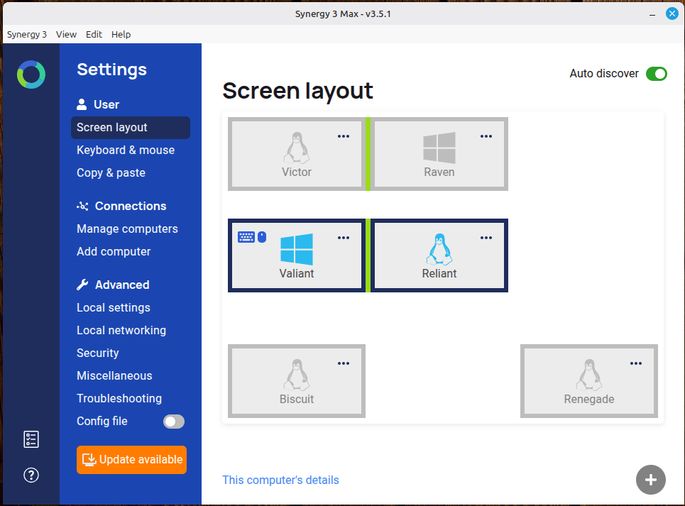Viewport: 685px width, 506px height.
Task: Open the Edit menu
Action: pos(93,35)
